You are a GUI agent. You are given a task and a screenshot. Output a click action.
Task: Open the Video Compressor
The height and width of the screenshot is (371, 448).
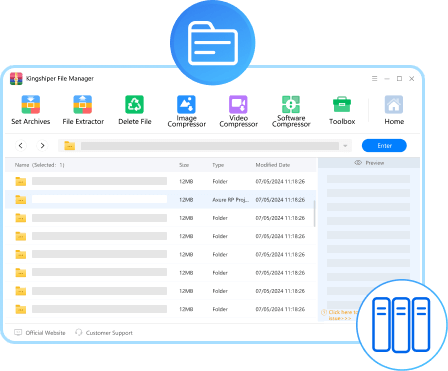[x=238, y=105]
